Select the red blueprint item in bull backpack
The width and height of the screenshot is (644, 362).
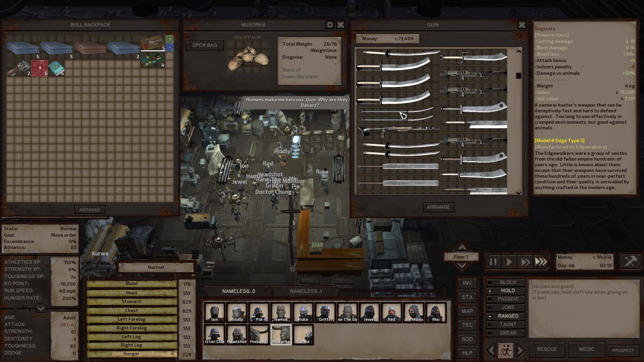[39, 68]
